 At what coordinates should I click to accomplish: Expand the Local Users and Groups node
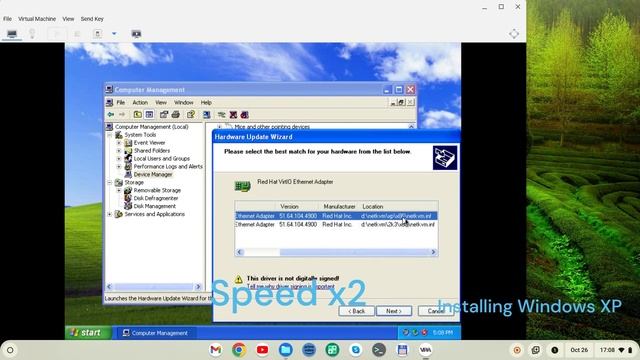click(x=119, y=158)
